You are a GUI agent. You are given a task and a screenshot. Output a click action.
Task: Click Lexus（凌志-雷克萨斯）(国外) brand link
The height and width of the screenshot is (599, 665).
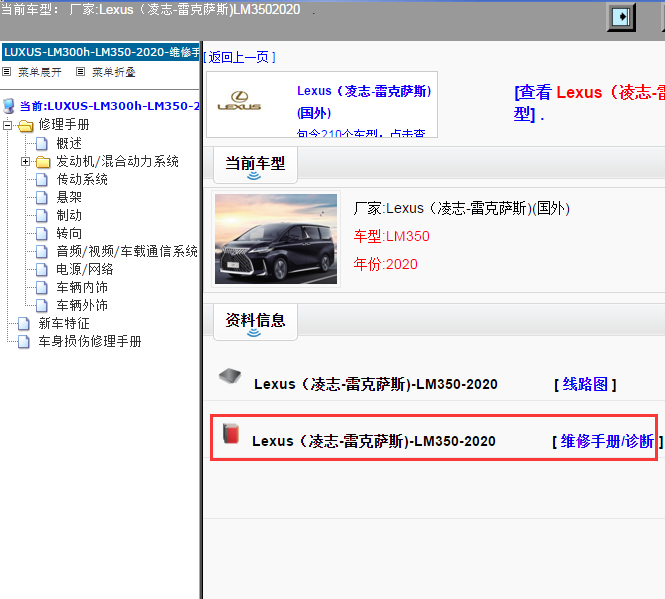coord(364,102)
